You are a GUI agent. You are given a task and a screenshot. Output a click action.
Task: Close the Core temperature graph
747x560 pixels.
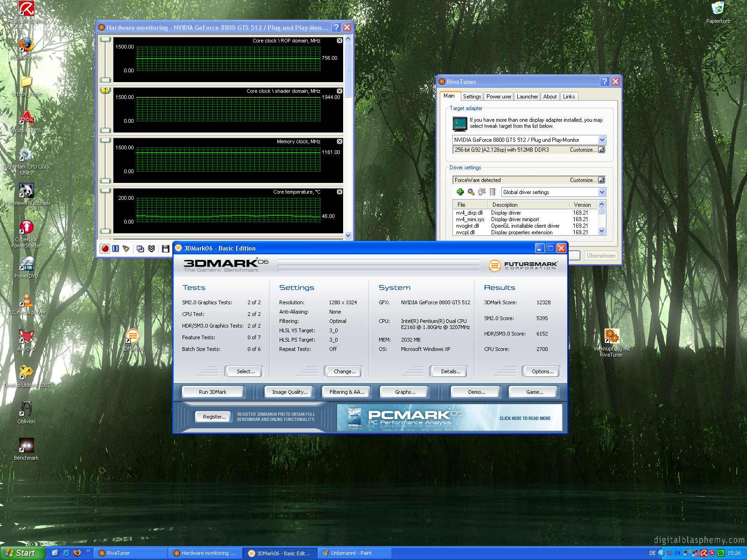pos(339,192)
